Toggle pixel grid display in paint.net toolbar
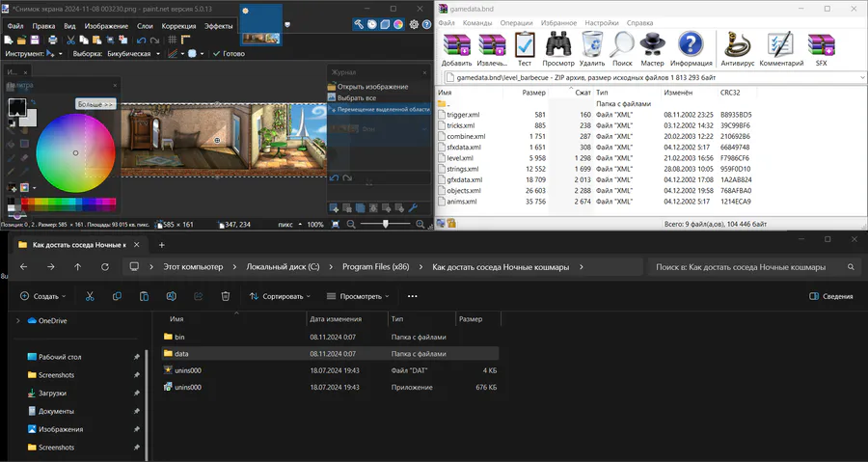This screenshot has width=868, height=462. pos(173,40)
